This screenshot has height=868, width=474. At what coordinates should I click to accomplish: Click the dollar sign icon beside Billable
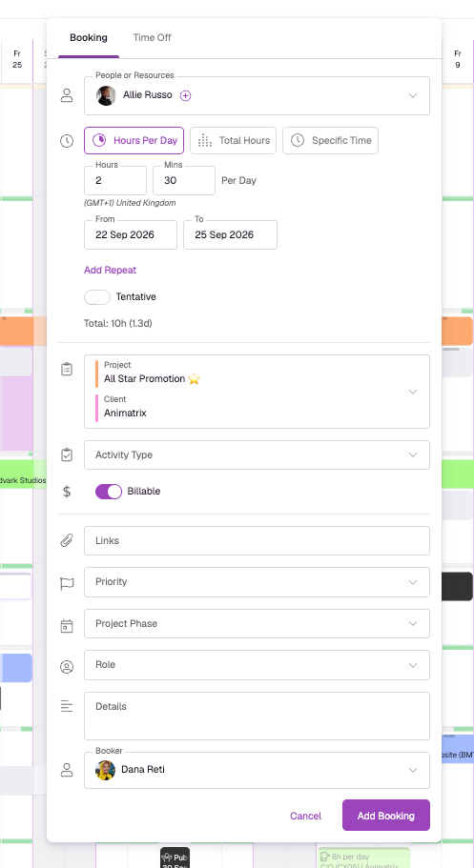67,491
